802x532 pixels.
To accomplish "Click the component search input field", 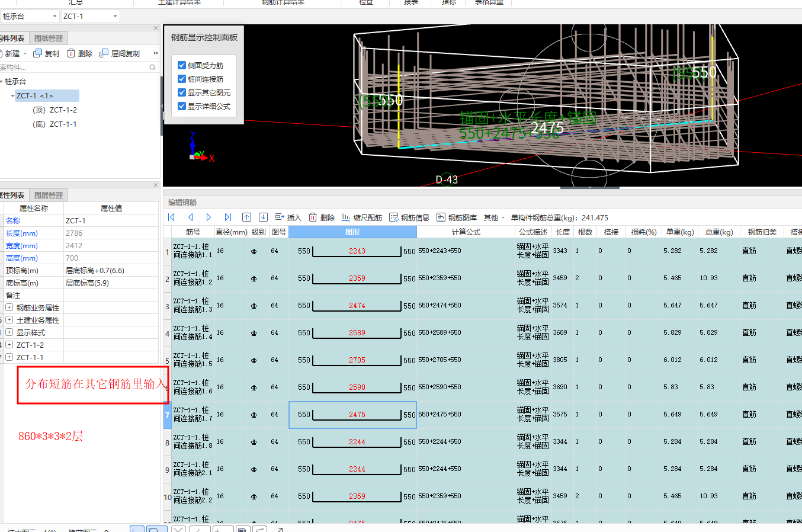I will click(74, 68).
